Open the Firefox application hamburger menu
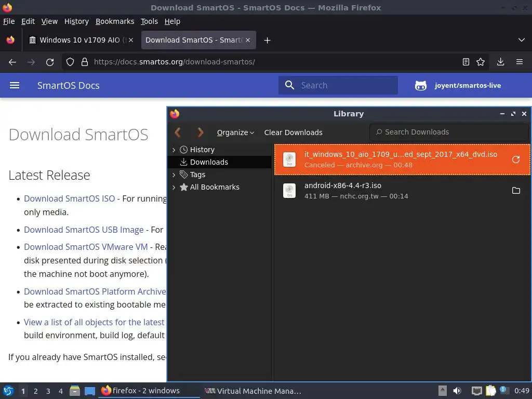This screenshot has height=399, width=532. [520, 62]
